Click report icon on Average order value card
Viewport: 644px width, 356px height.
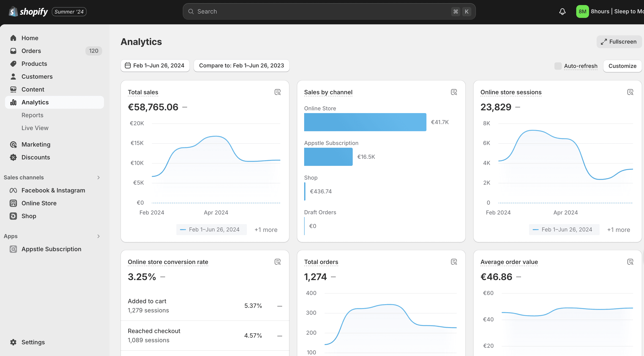[x=630, y=262]
